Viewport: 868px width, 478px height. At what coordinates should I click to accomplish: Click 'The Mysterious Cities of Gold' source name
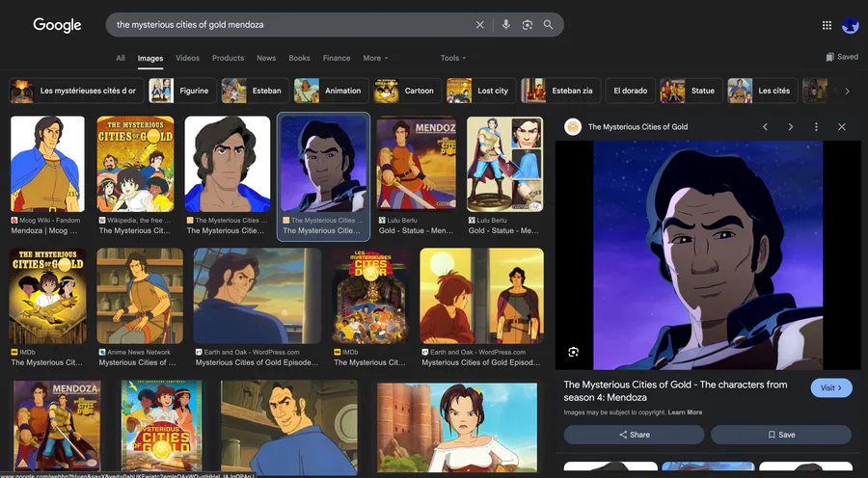(637, 126)
